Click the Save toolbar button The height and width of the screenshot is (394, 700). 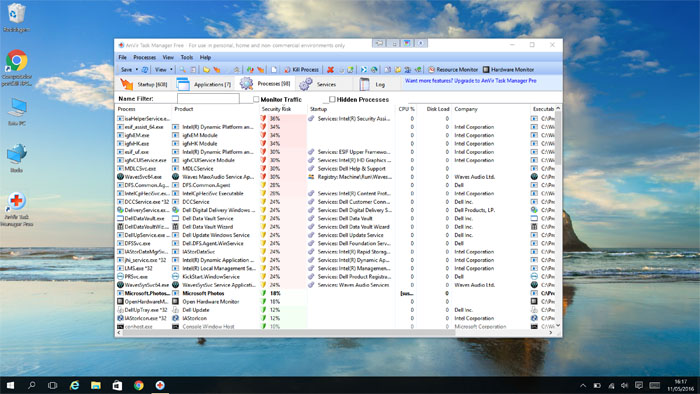coord(126,70)
